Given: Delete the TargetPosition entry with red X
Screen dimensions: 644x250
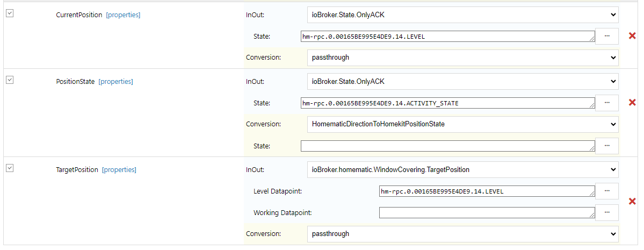Looking at the screenshot, I should (632, 202).
